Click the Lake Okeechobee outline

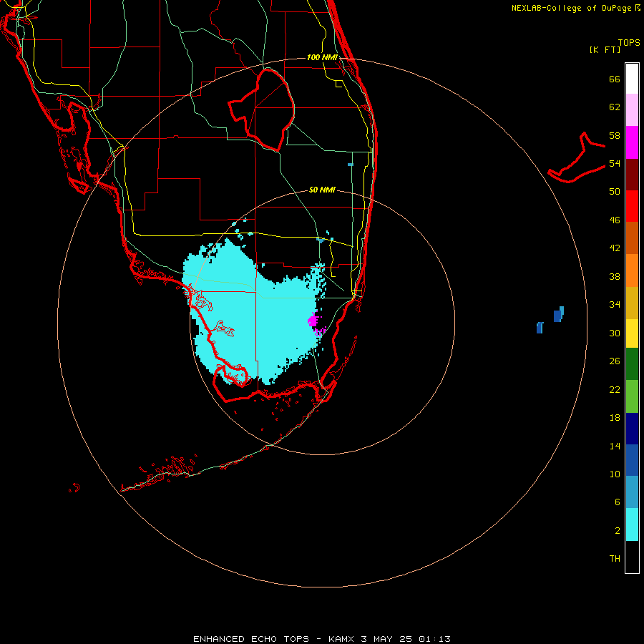point(263,109)
